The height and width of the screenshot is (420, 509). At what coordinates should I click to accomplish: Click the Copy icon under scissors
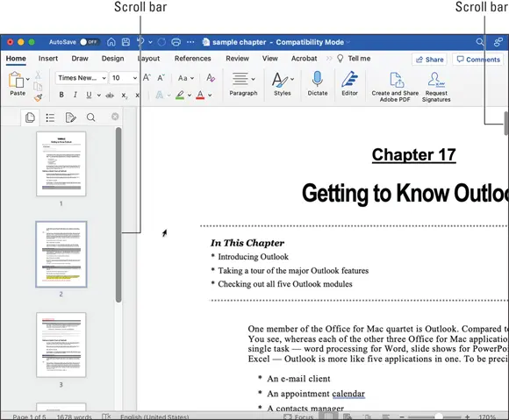click(x=38, y=86)
